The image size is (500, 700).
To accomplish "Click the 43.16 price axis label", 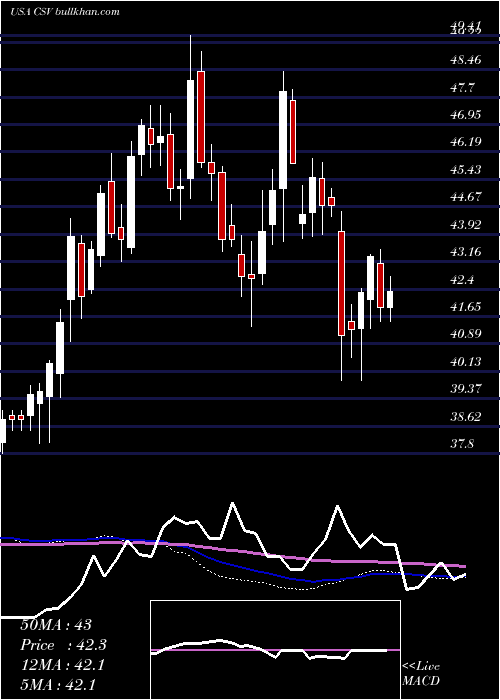I will coord(466,252).
